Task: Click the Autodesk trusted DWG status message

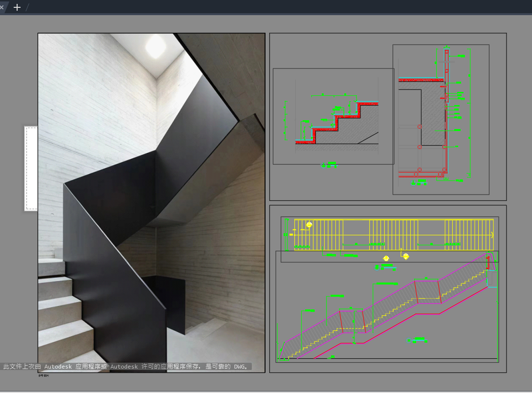Action: 126,367
